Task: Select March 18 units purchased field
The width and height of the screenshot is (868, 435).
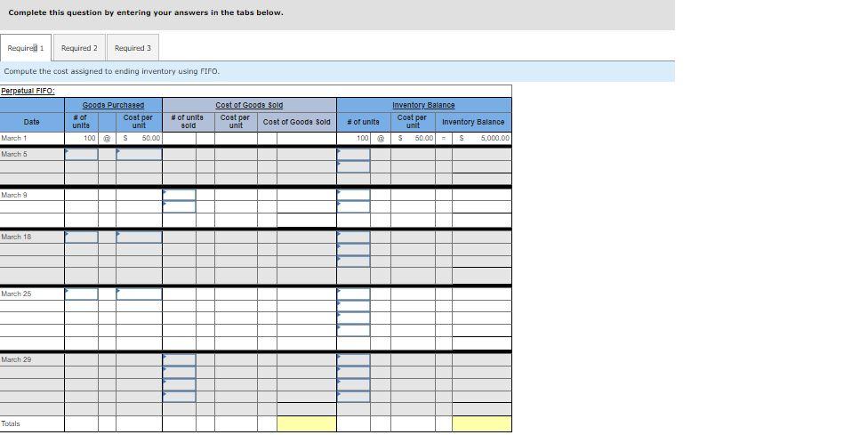Action: point(82,237)
